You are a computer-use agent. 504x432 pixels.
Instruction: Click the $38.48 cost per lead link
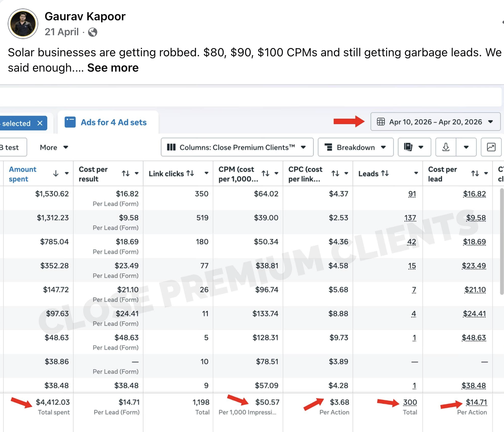coord(474,386)
